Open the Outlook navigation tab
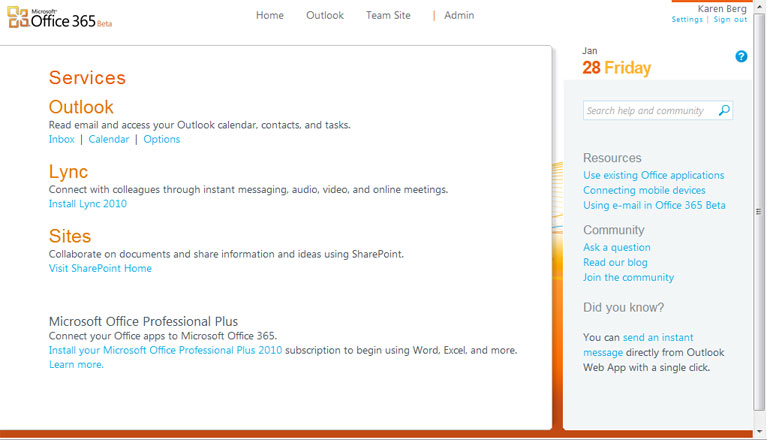Viewport: 767px width, 440px height. (325, 16)
